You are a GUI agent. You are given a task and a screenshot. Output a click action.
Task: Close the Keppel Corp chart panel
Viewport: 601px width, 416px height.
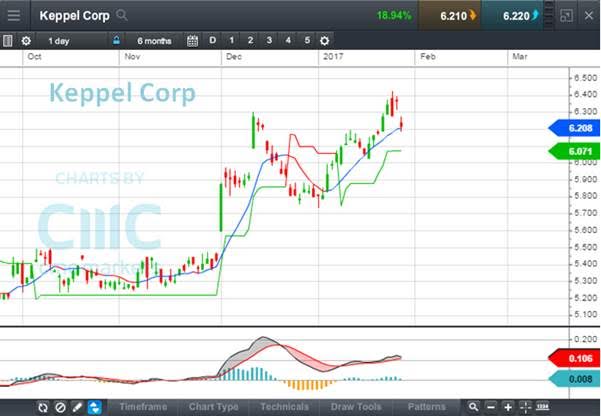(589, 16)
